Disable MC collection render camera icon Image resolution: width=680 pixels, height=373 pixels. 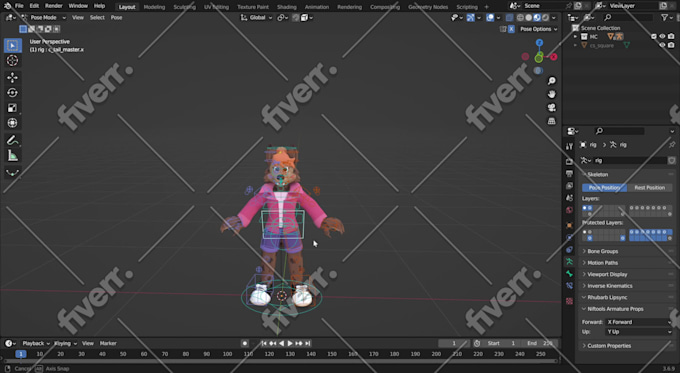click(x=671, y=36)
